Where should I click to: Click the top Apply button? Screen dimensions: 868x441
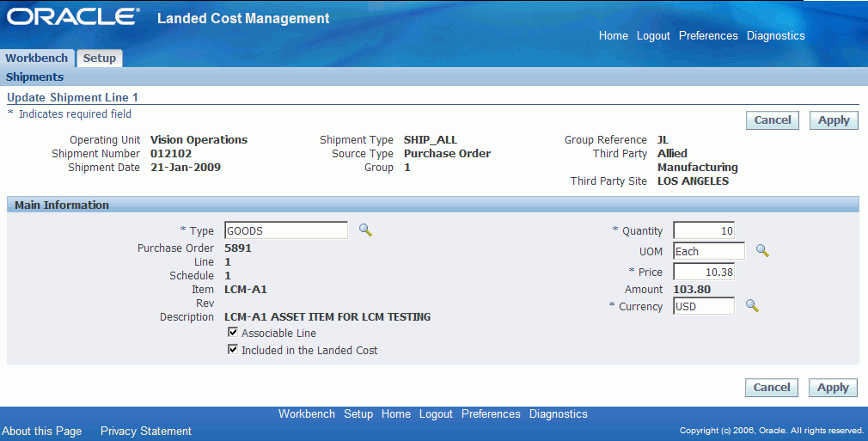tap(834, 120)
